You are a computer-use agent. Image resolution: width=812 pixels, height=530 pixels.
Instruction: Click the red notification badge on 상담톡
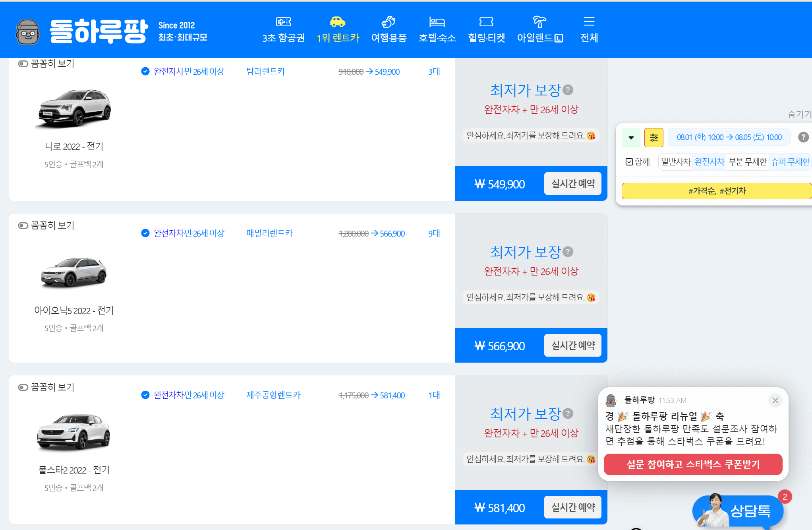tap(785, 497)
